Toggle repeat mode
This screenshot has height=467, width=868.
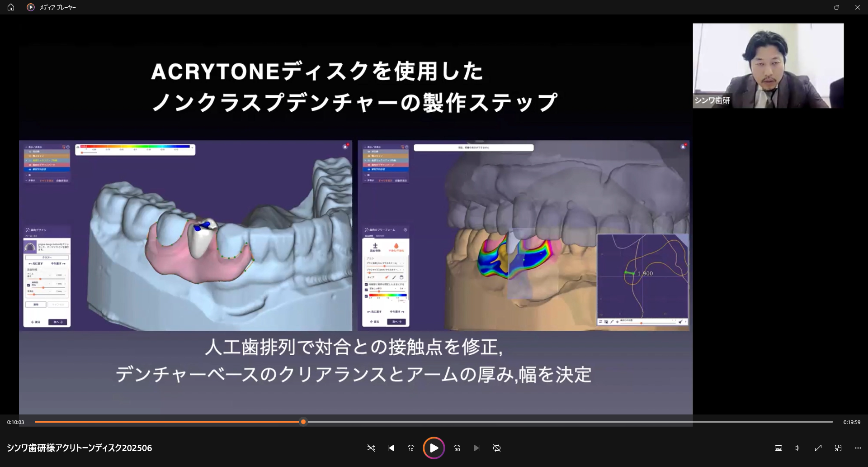pyautogui.click(x=497, y=448)
